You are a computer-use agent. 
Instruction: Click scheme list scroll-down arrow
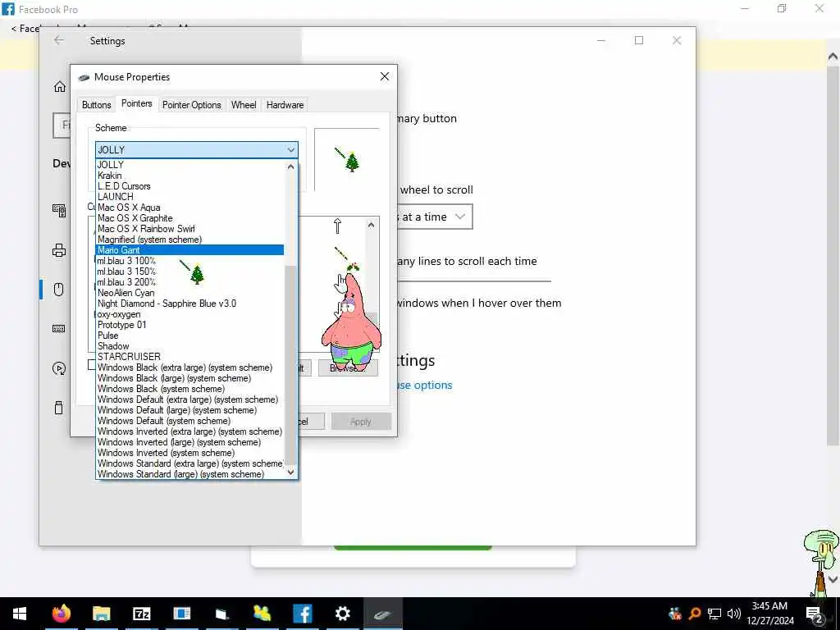pos(291,472)
